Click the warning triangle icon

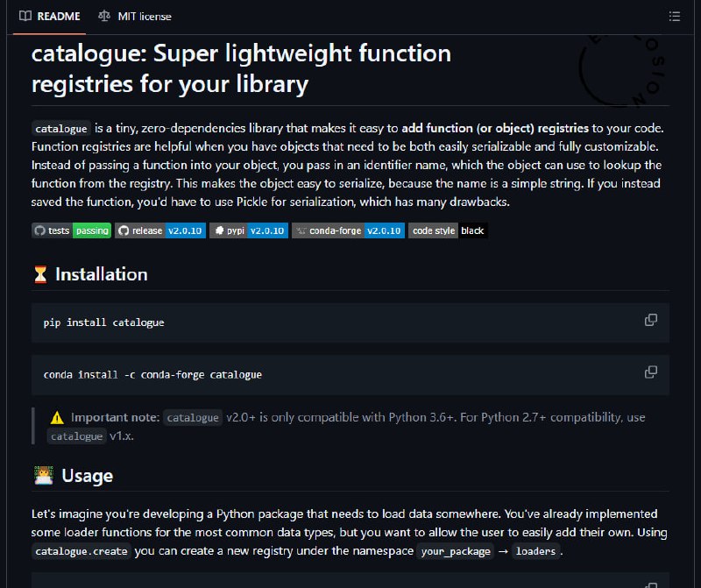pos(57,418)
